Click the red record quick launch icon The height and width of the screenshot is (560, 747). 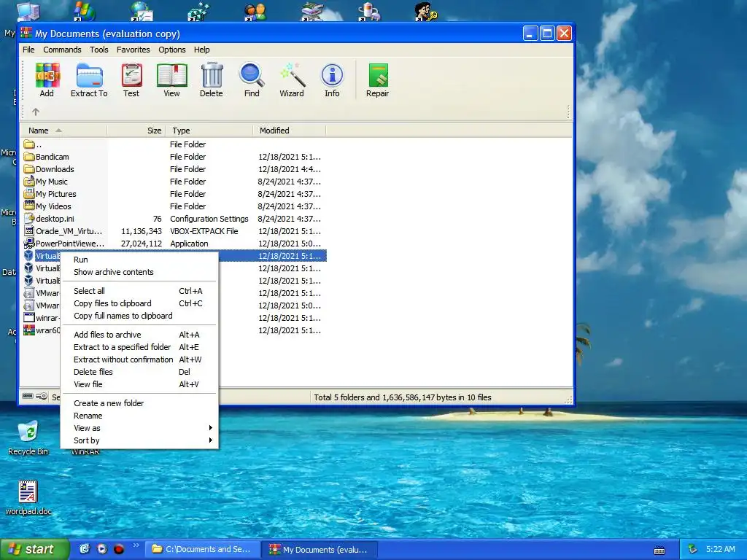click(119, 549)
